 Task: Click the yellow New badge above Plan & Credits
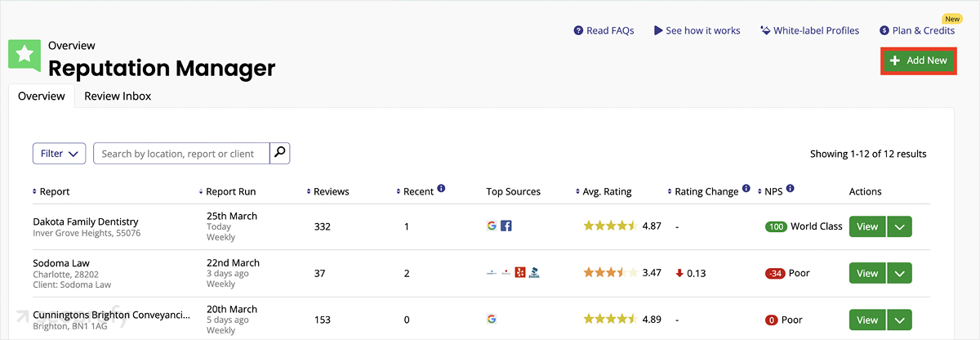(952, 18)
